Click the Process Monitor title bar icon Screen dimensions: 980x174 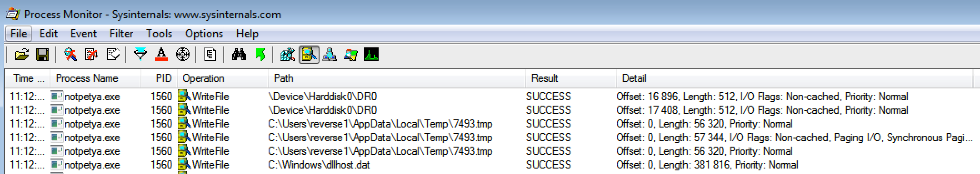point(12,14)
